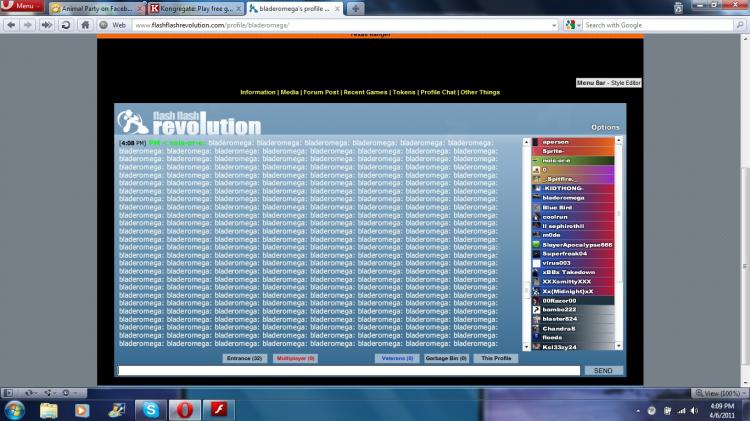Toggle the panel icon in the status bar

(8, 393)
